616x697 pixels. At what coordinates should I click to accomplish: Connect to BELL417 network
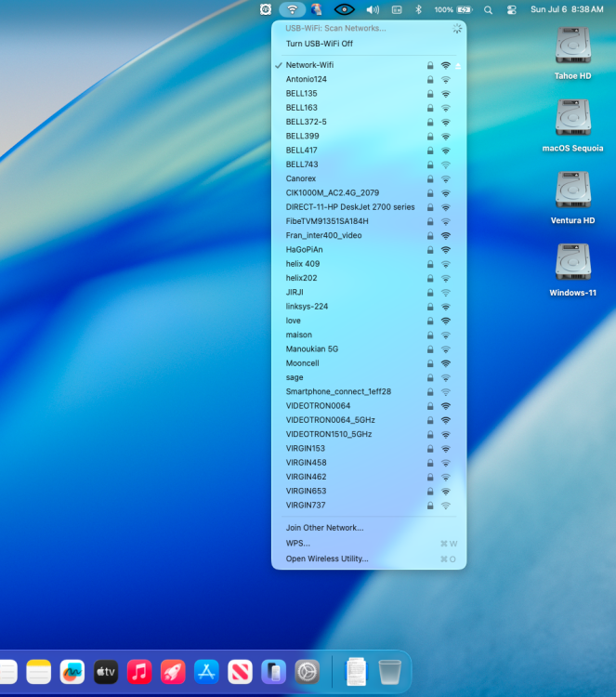(369, 151)
